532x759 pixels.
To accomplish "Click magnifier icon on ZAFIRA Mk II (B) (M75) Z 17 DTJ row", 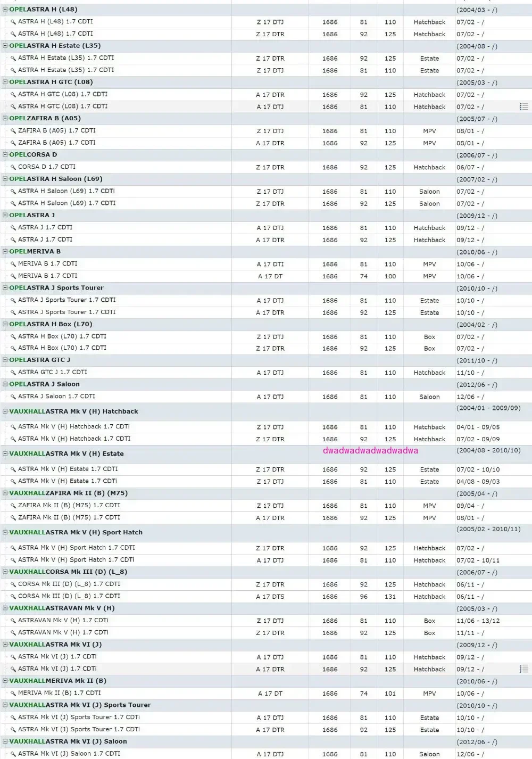I will 13,506.
